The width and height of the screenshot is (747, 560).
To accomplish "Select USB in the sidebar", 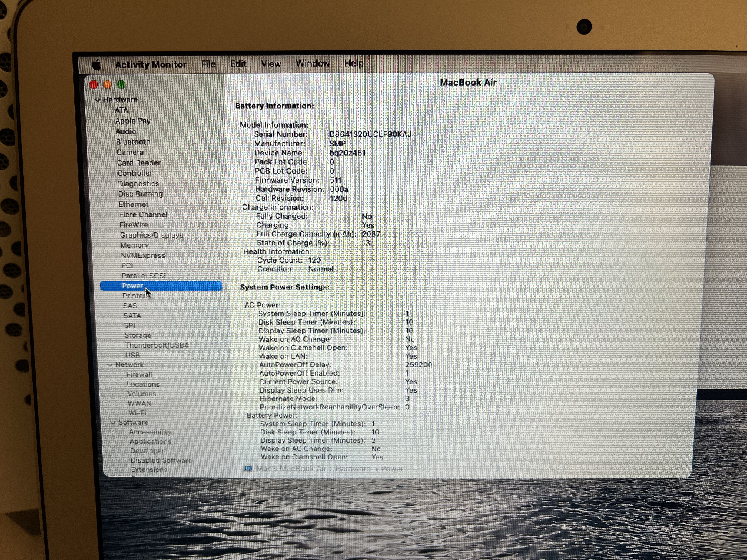I will (132, 355).
